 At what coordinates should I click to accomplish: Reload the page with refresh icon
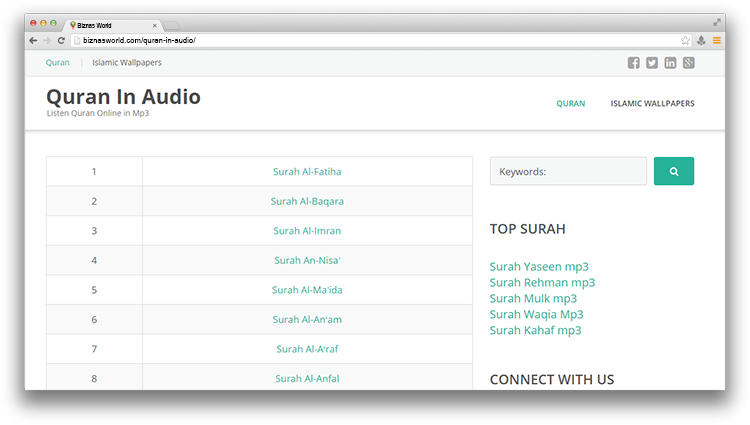[61, 41]
